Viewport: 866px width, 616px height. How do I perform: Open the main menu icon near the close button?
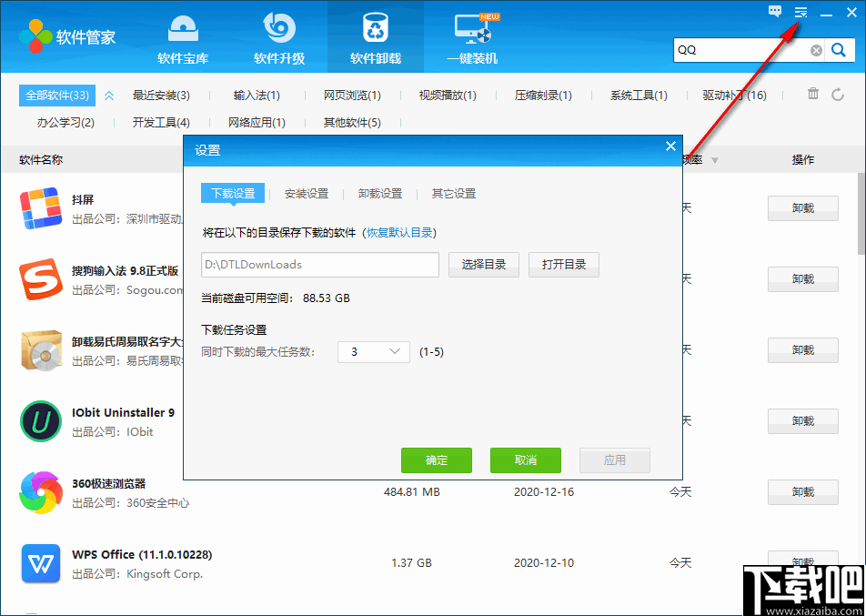(801, 12)
